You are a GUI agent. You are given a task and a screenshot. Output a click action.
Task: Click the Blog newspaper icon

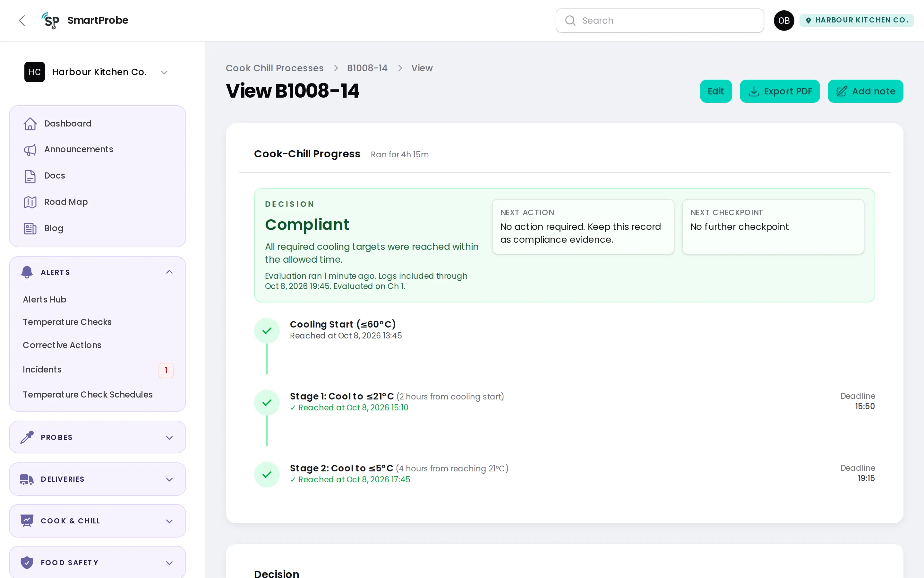30,228
